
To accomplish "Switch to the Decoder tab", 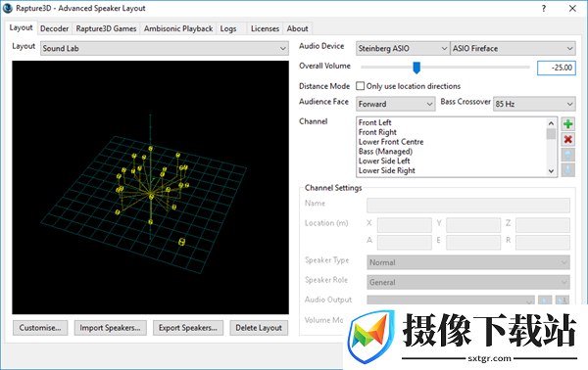I will pos(54,28).
